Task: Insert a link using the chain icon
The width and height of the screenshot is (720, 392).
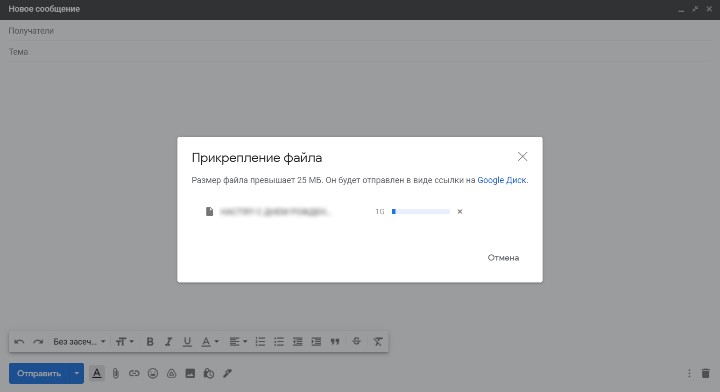Action: [134, 373]
